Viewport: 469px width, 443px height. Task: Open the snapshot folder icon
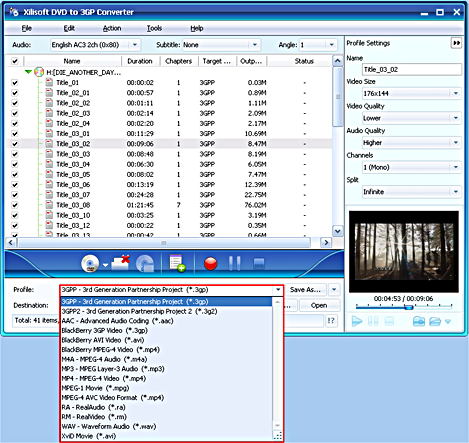click(435, 321)
